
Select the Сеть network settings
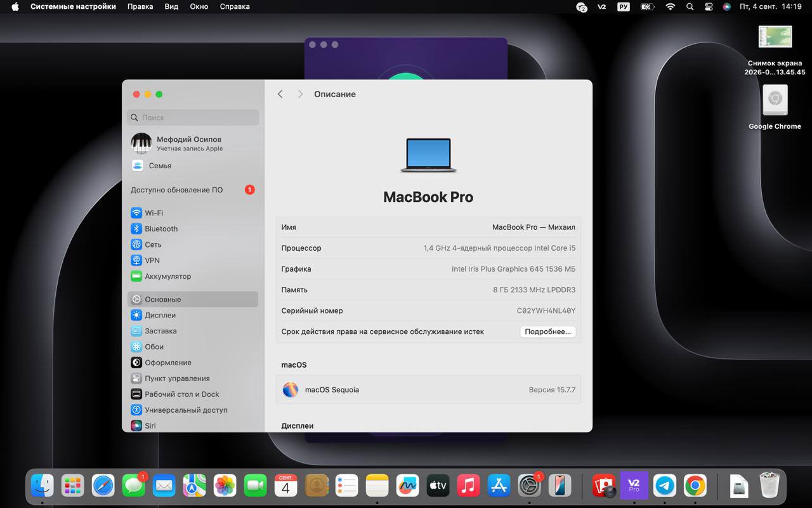tap(193, 244)
